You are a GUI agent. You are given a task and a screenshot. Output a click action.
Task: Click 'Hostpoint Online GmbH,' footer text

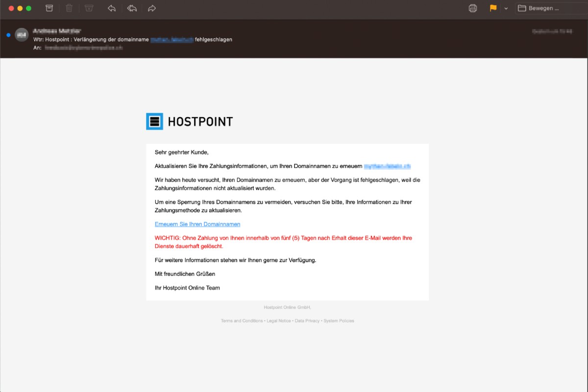[x=288, y=307]
